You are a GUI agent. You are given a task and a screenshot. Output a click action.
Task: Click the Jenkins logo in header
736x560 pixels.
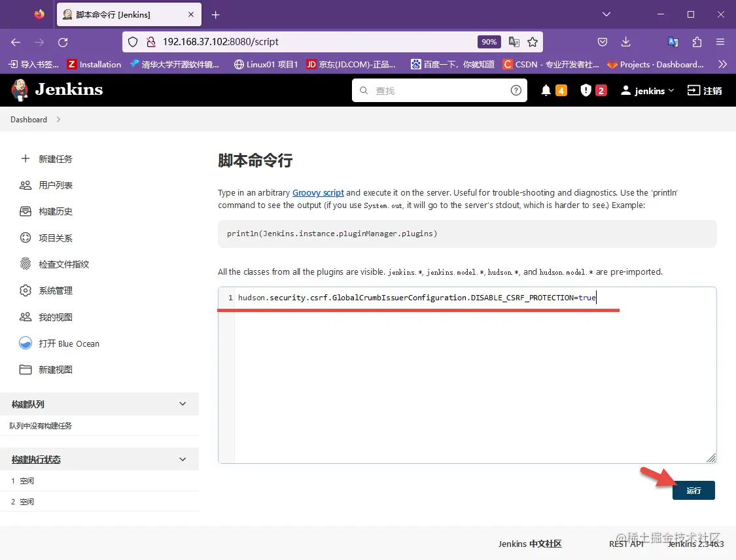click(57, 90)
